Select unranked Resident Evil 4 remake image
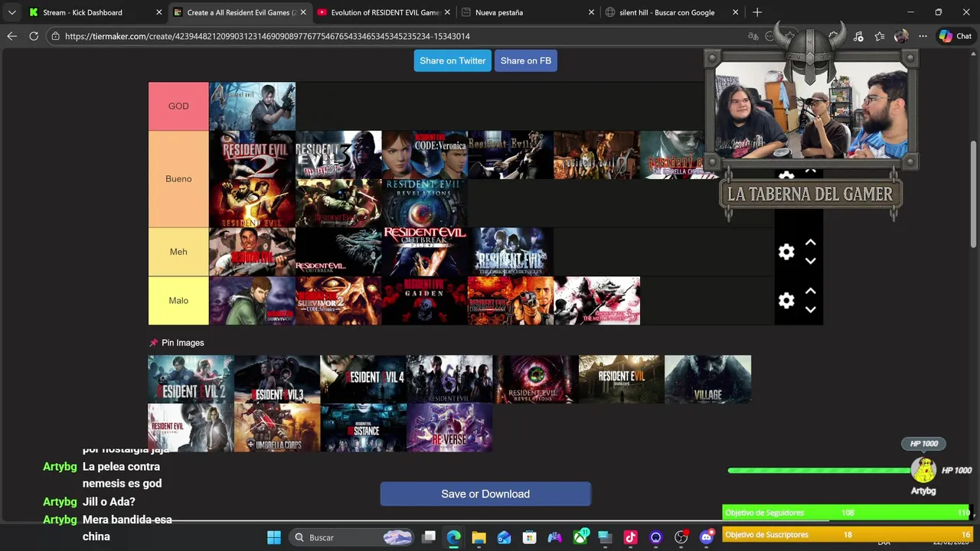 click(x=363, y=379)
